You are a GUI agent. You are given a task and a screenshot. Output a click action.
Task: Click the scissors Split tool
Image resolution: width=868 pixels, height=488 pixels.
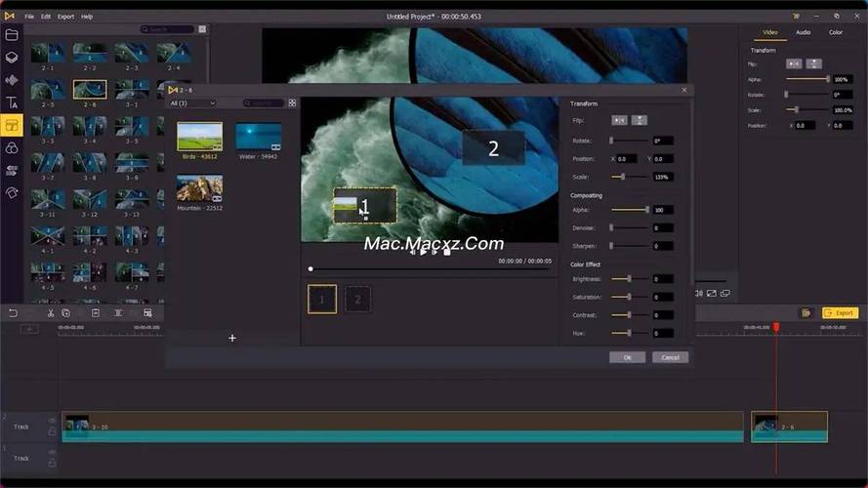tap(51, 313)
